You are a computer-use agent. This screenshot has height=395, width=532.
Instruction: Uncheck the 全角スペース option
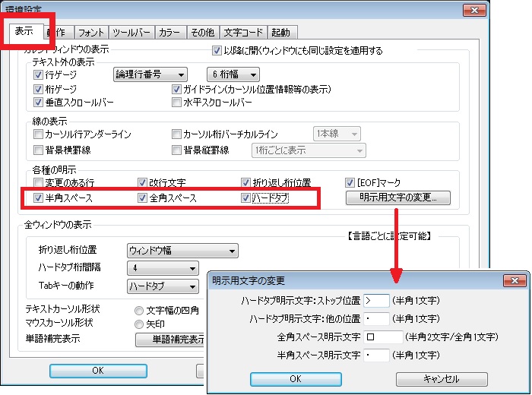click(142, 198)
